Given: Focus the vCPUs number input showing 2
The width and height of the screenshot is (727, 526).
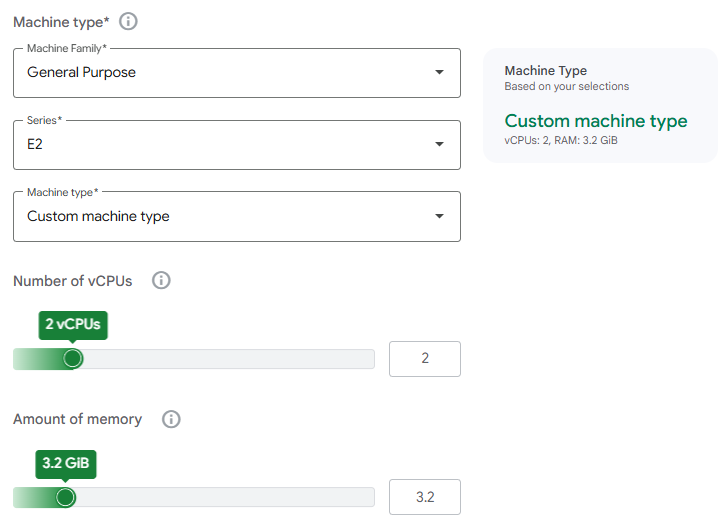Looking at the screenshot, I should pyautogui.click(x=425, y=359).
